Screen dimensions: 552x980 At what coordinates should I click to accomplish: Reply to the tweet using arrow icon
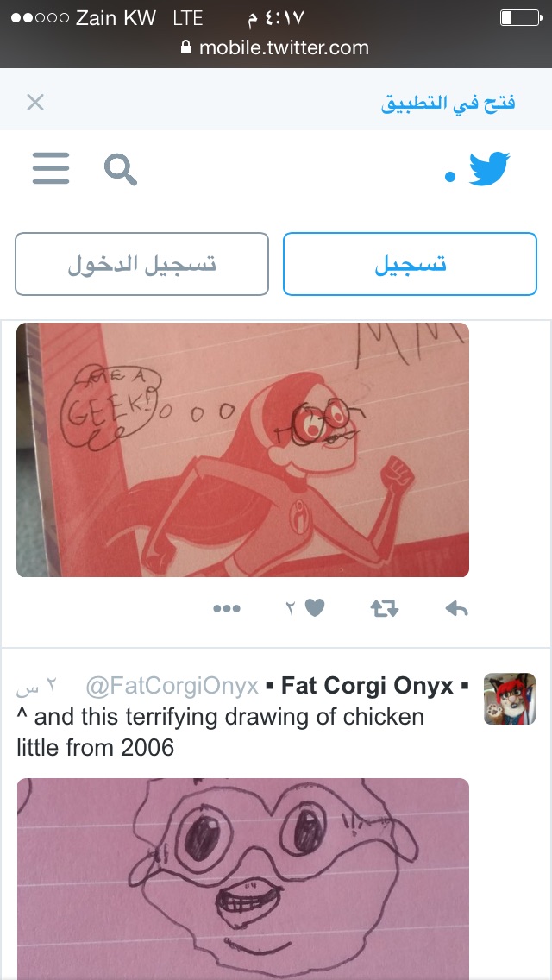click(456, 609)
